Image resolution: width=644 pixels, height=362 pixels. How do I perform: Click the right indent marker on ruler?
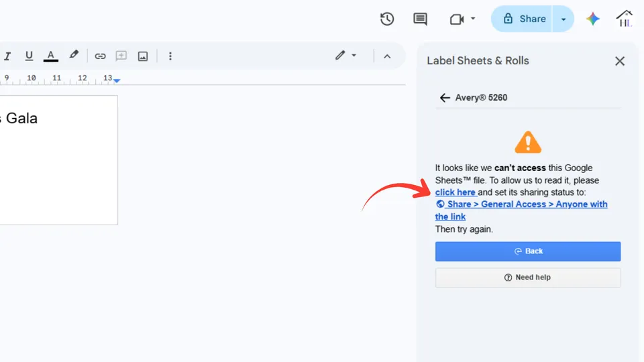pyautogui.click(x=117, y=80)
